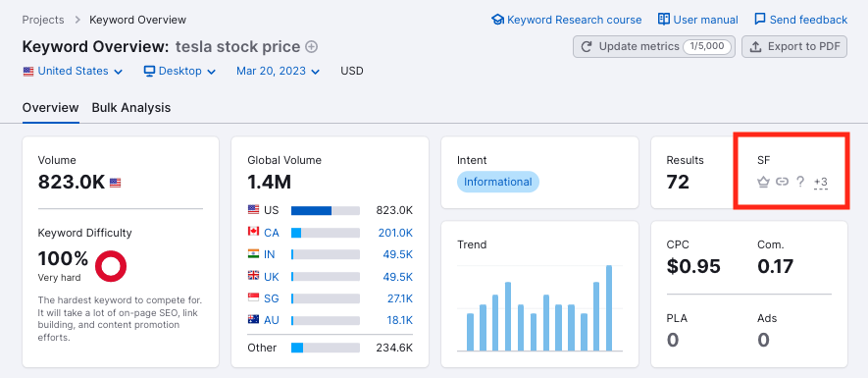Click the link SERP feature icon

click(782, 182)
